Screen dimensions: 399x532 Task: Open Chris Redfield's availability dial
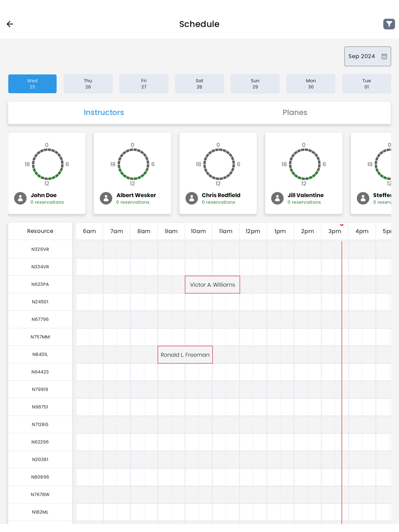[x=219, y=164]
